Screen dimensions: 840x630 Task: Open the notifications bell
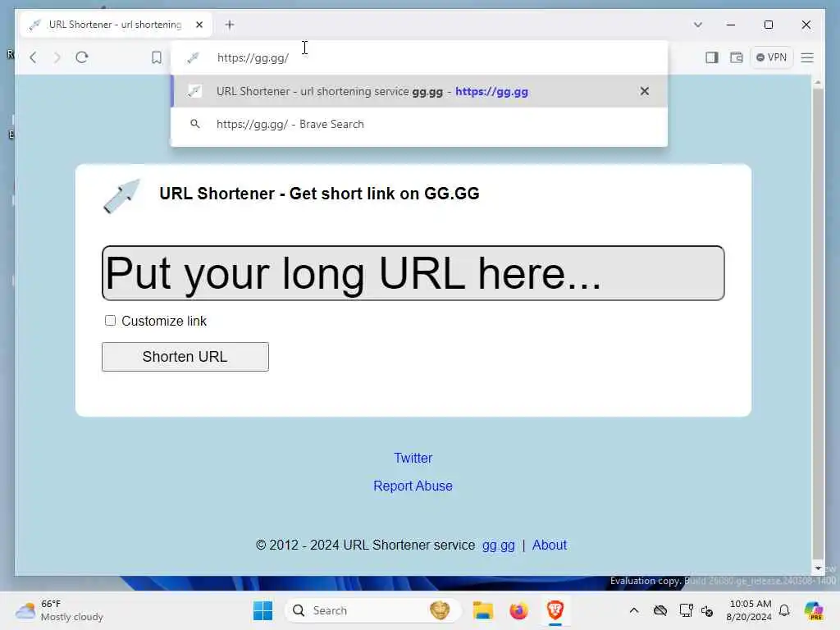tap(784, 610)
